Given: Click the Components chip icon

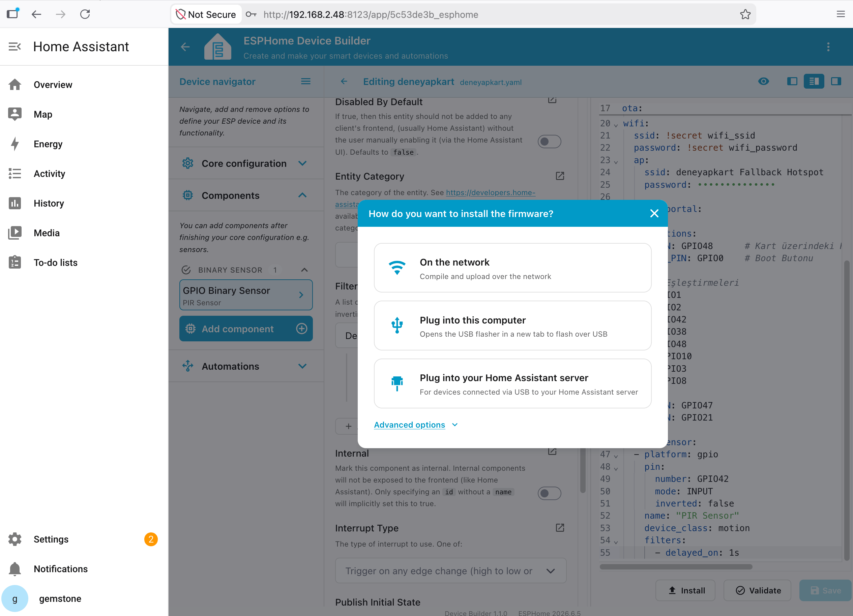Looking at the screenshot, I should tap(188, 195).
